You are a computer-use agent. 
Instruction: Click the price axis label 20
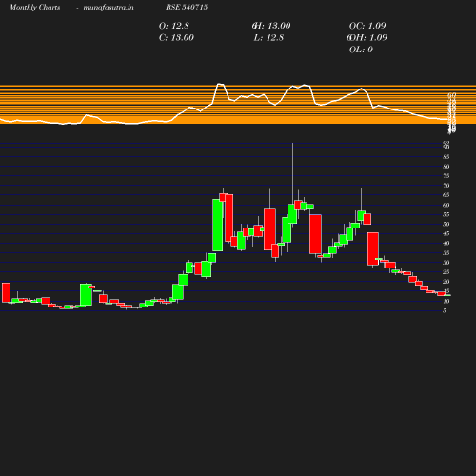click(446, 282)
